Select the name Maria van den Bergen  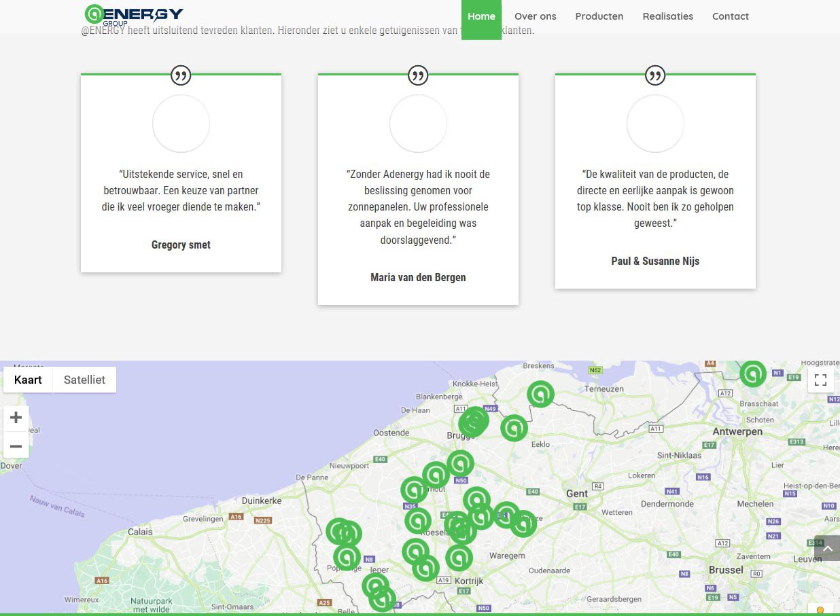click(x=418, y=278)
